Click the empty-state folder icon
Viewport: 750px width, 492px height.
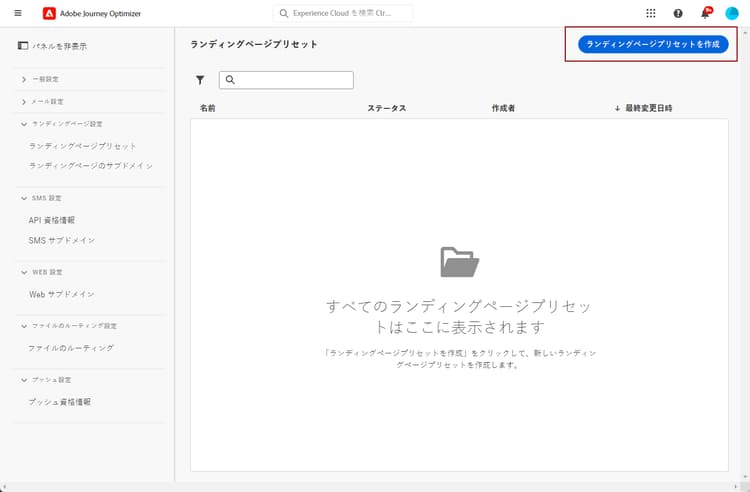click(459, 262)
